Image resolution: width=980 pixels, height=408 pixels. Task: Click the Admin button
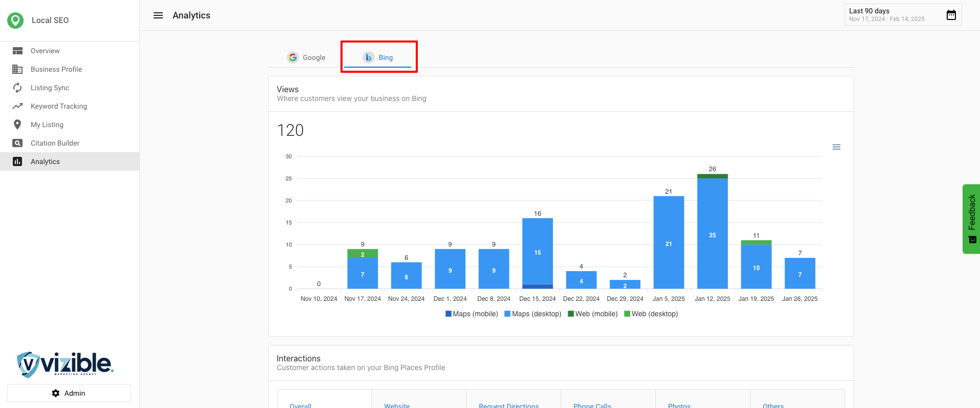[x=69, y=393]
